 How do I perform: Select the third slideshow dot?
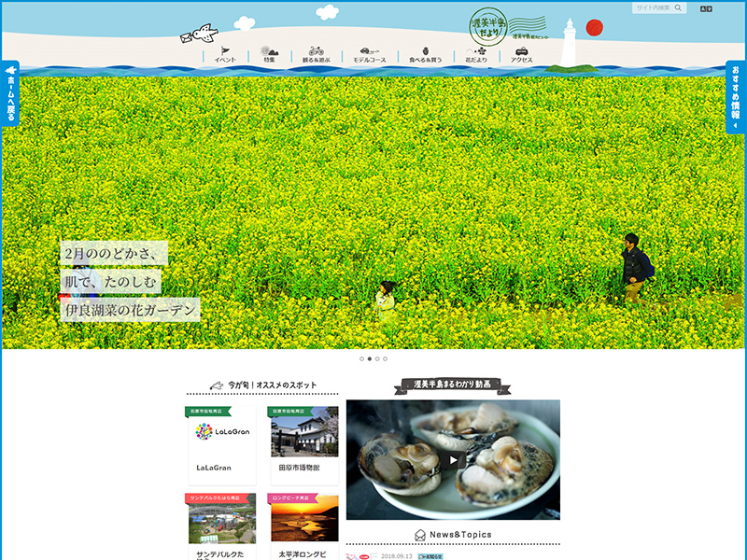click(377, 358)
